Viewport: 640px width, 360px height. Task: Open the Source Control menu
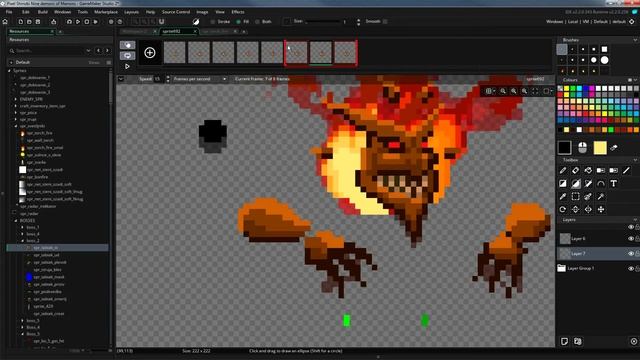(176, 12)
